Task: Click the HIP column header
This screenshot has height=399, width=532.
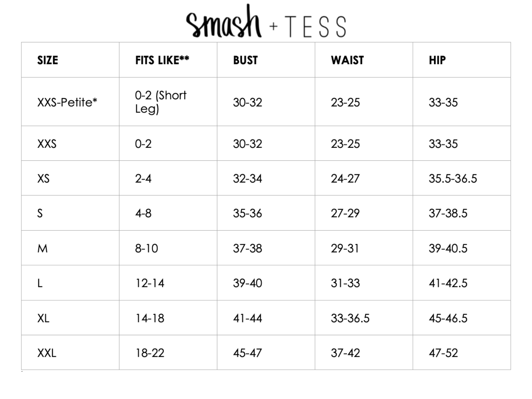Action: click(x=437, y=60)
